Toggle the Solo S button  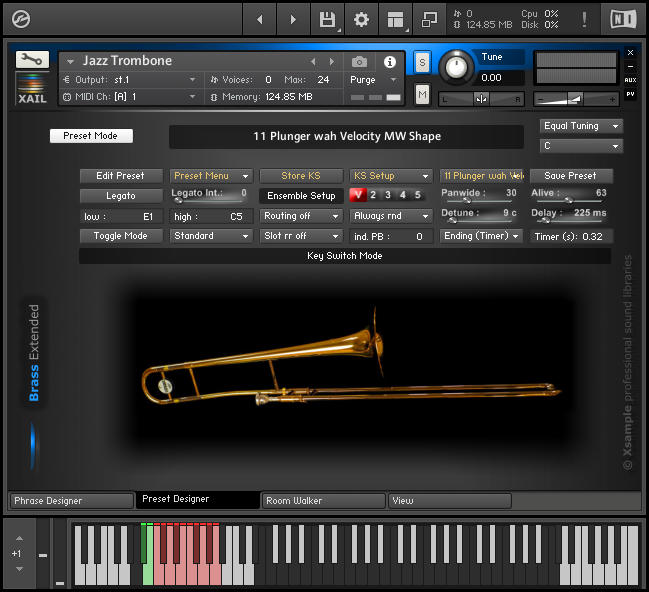422,63
